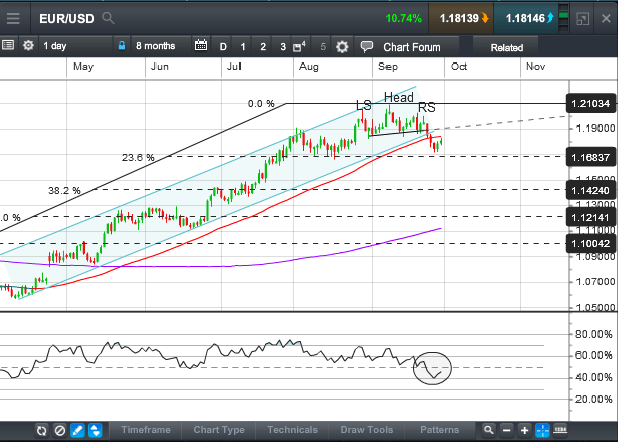Open the Chart Type menu

coord(219,430)
